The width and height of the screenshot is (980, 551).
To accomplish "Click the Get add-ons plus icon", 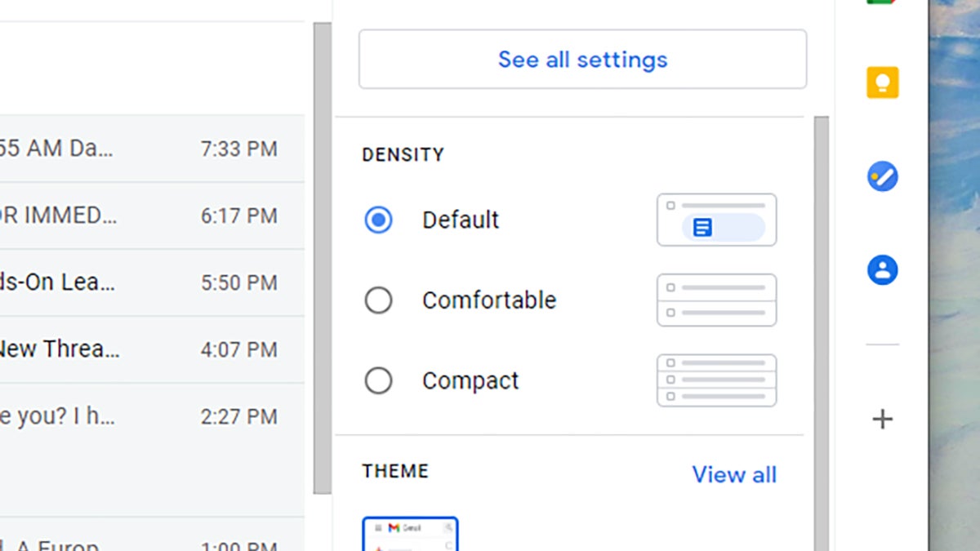I will pyautogui.click(x=882, y=419).
